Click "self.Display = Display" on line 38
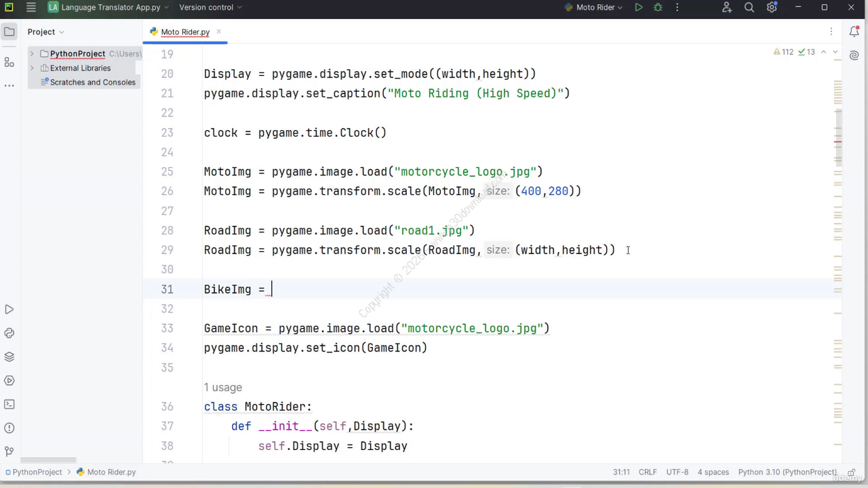This screenshot has height=488, width=868. 333,446
